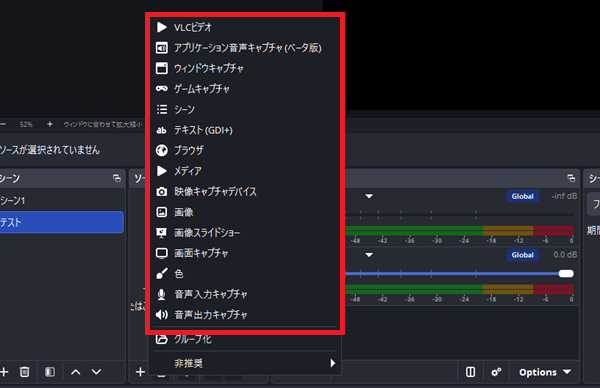Image resolution: width=600 pixels, height=388 pixels.
Task: Pick the シーン source entry
Action: click(245, 109)
